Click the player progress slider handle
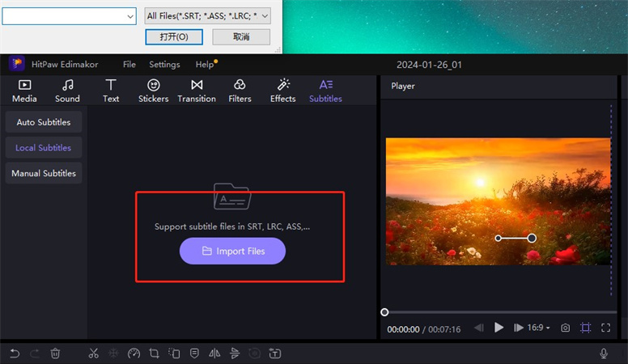Viewport: 628px width, 364px height. [x=384, y=312]
